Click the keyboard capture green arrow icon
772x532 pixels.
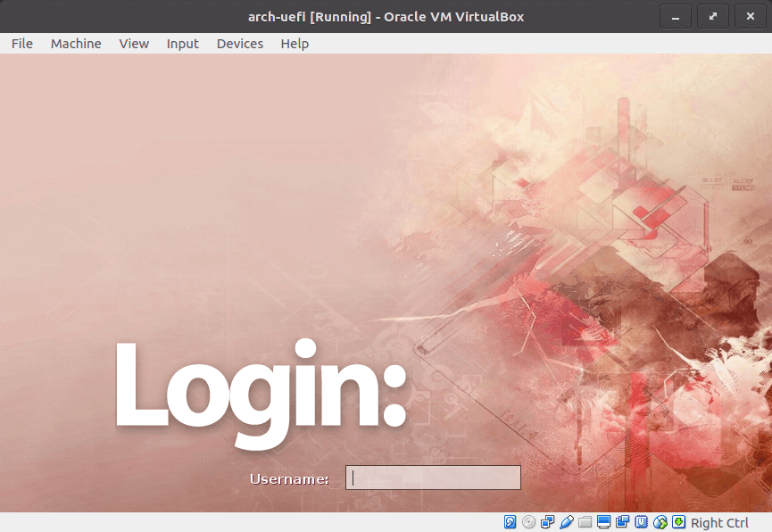pyautogui.click(x=679, y=522)
